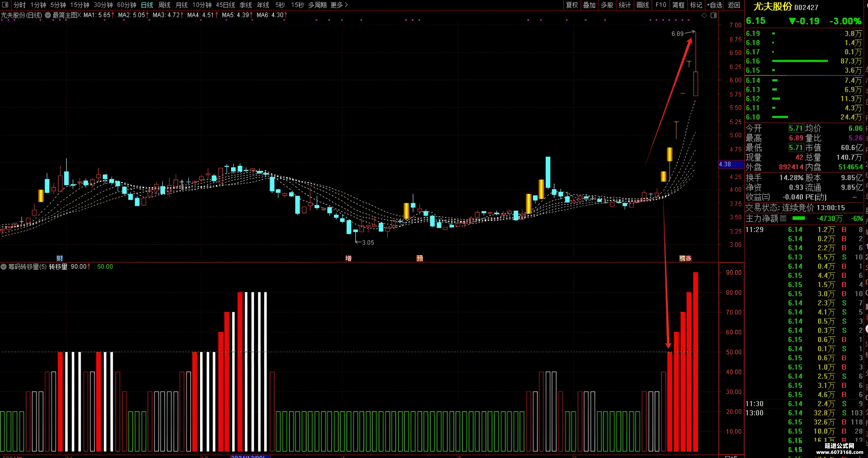Select the 60分钟 period tab
The height and width of the screenshot is (458, 868).
[x=127, y=5]
